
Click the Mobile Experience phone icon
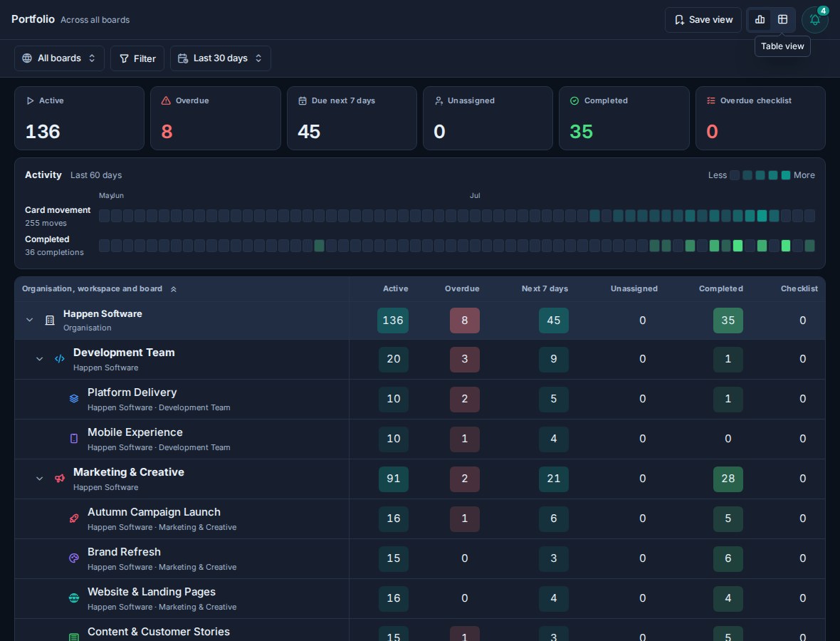coord(74,439)
